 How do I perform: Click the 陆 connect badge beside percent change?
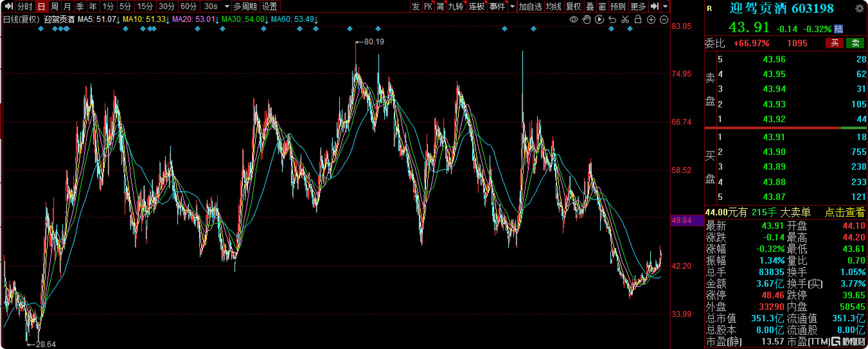839,29
